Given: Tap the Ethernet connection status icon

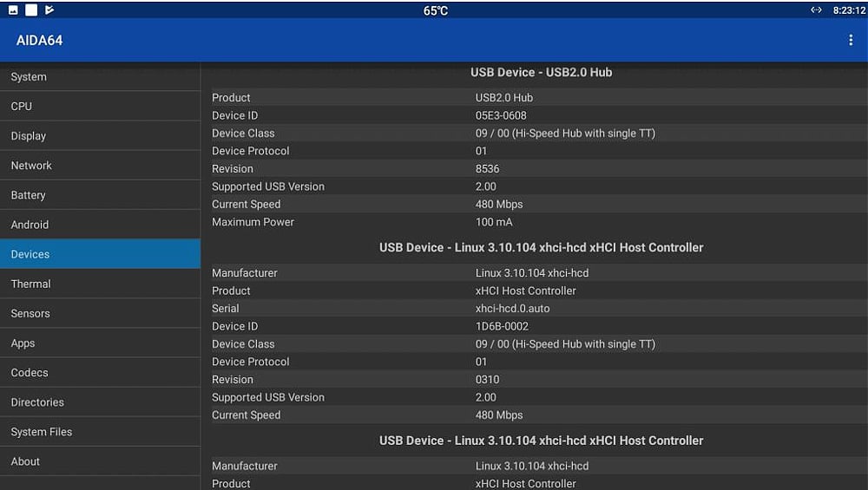Looking at the screenshot, I should tap(816, 10).
